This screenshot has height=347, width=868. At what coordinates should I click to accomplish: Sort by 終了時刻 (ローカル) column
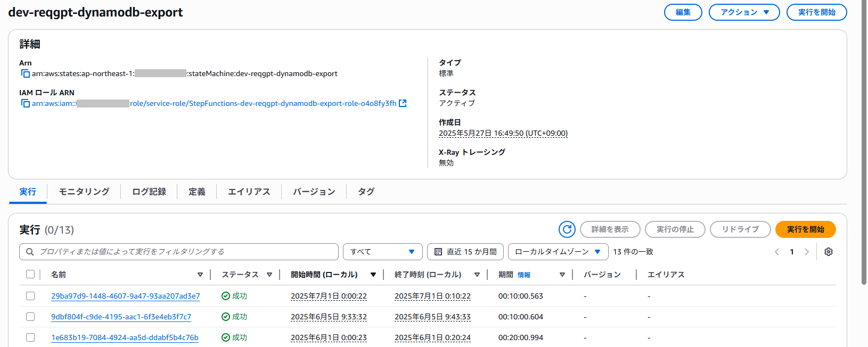click(477, 275)
